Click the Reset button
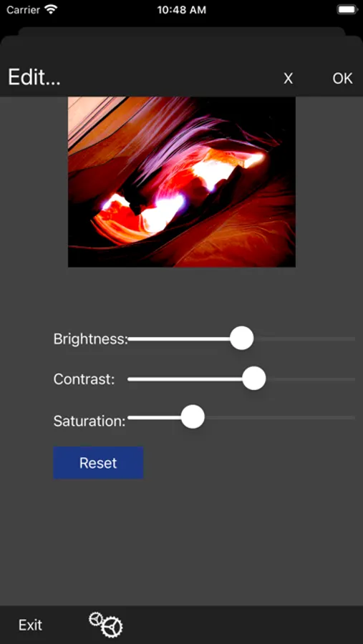The width and height of the screenshot is (363, 644). 98,463
